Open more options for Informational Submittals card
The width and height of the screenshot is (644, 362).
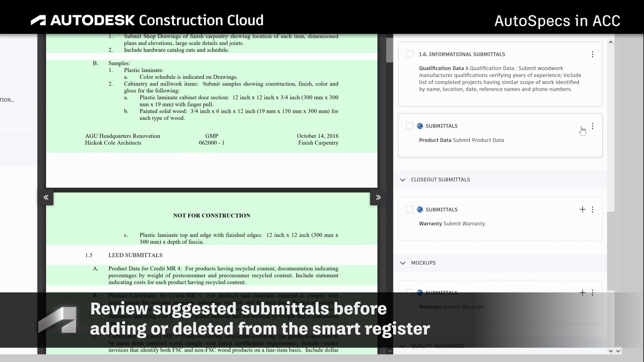point(592,54)
